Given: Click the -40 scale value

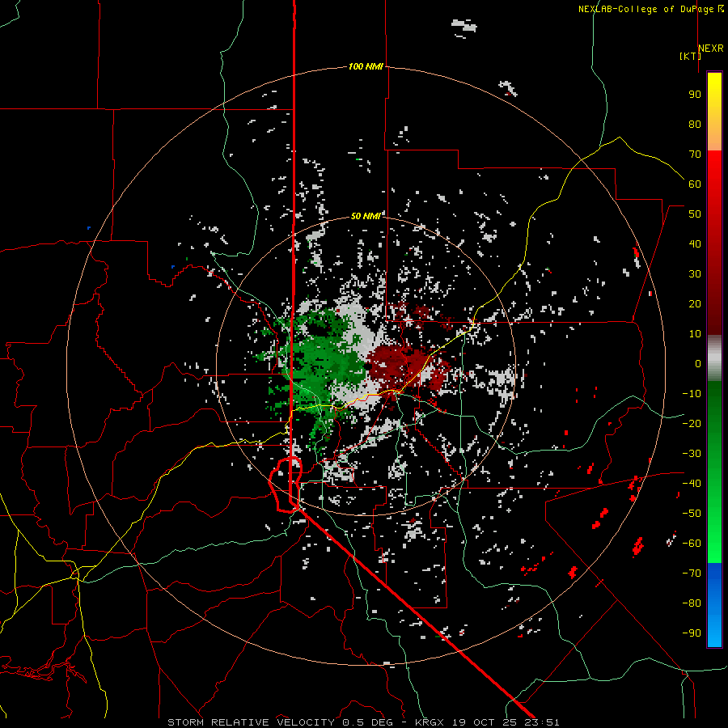Looking at the screenshot, I should coord(692,484).
